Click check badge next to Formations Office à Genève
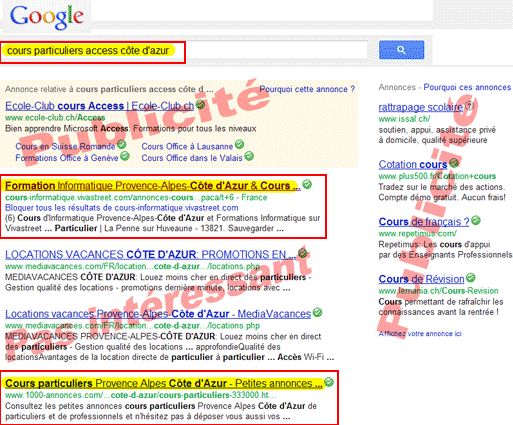 (x=125, y=156)
